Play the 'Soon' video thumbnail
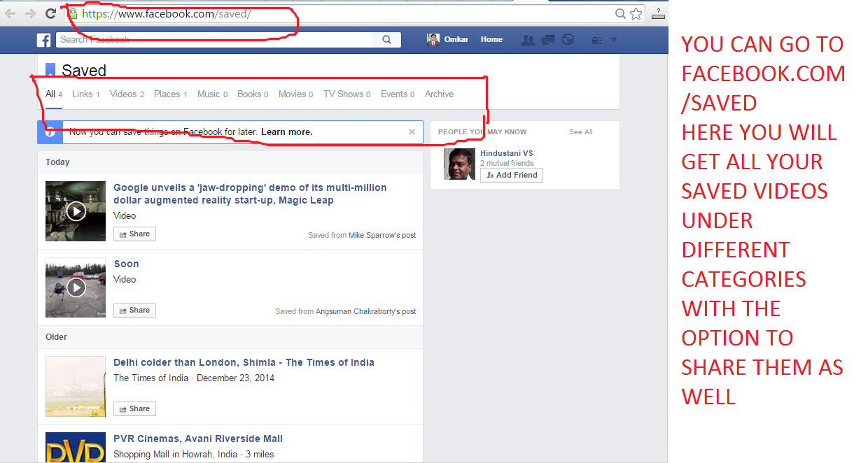This screenshot has width=868, height=463. [76, 287]
